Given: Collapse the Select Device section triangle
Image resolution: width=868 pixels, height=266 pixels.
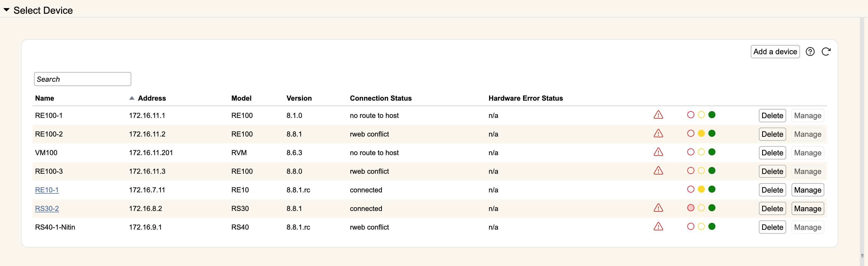Looking at the screenshot, I should (6, 10).
